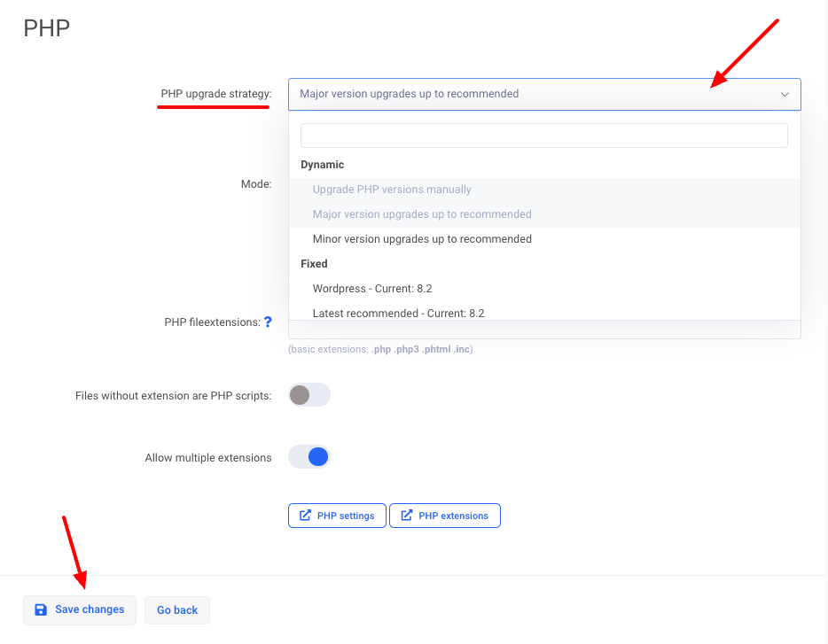Click the floppy disk icon on Save changes
The height and width of the screenshot is (644, 828).
pos(40,609)
